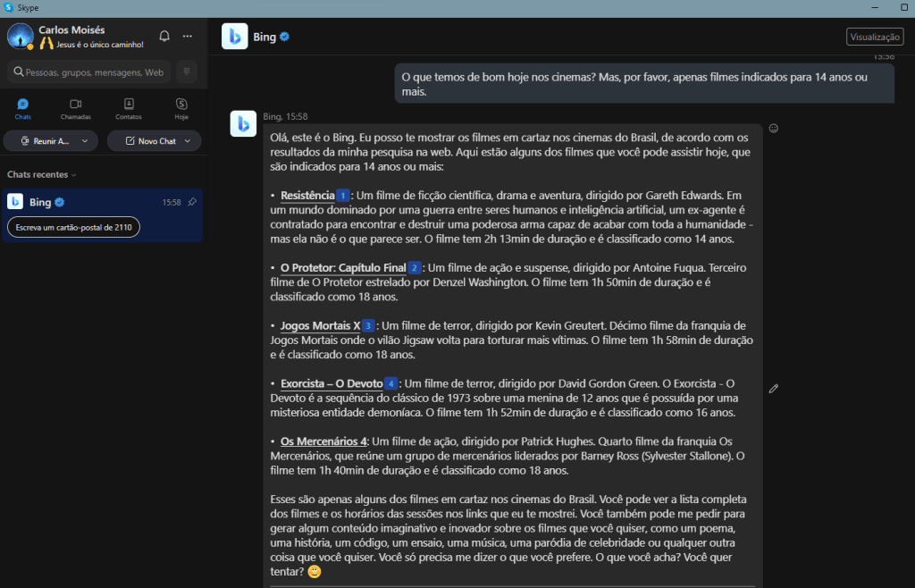Open the Hoje tab
The image size is (915, 588).
coord(181,109)
